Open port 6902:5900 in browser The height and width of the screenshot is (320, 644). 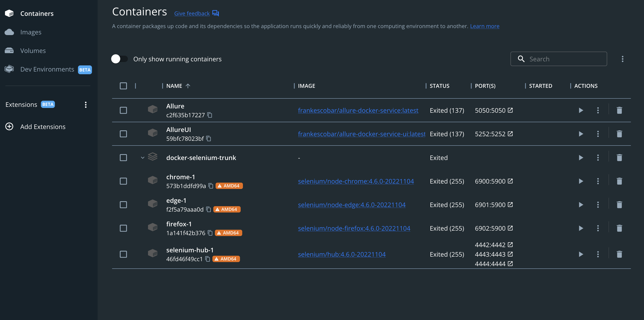(x=510, y=228)
